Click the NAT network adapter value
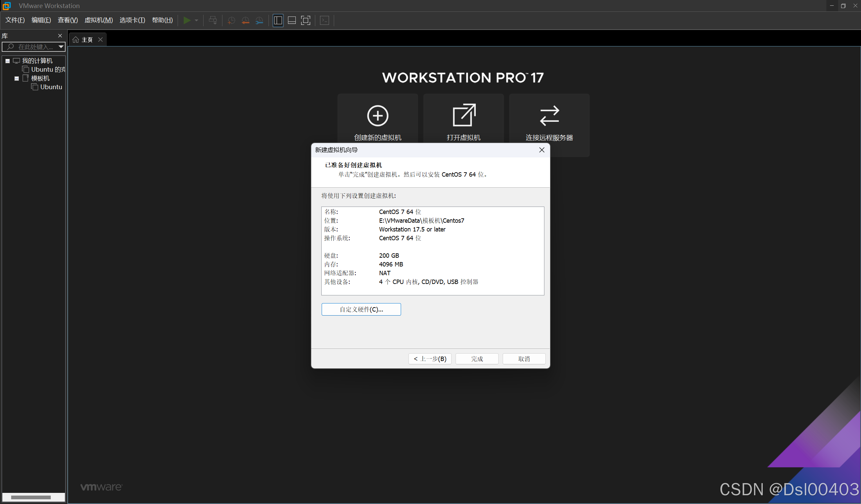This screenshot has height=504, width=861. pyautogui.click(x=385, y=273)
